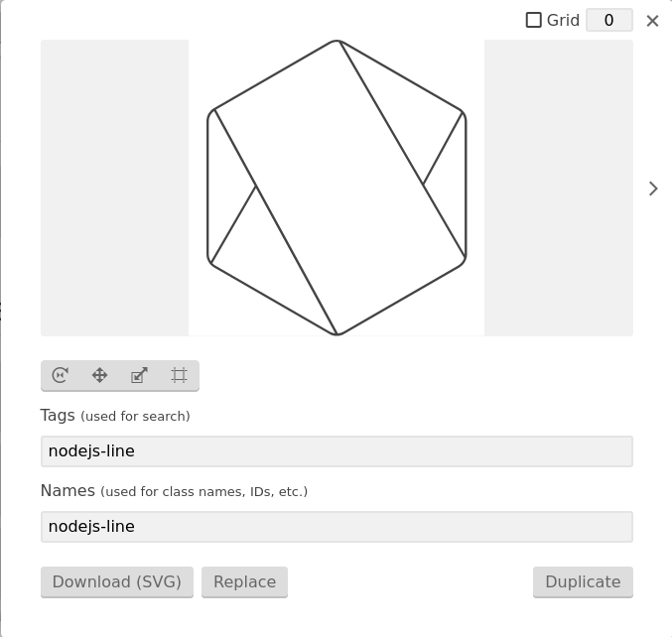
Task: Click the rotate and flip tool icon
Action: tap(61, 375)
